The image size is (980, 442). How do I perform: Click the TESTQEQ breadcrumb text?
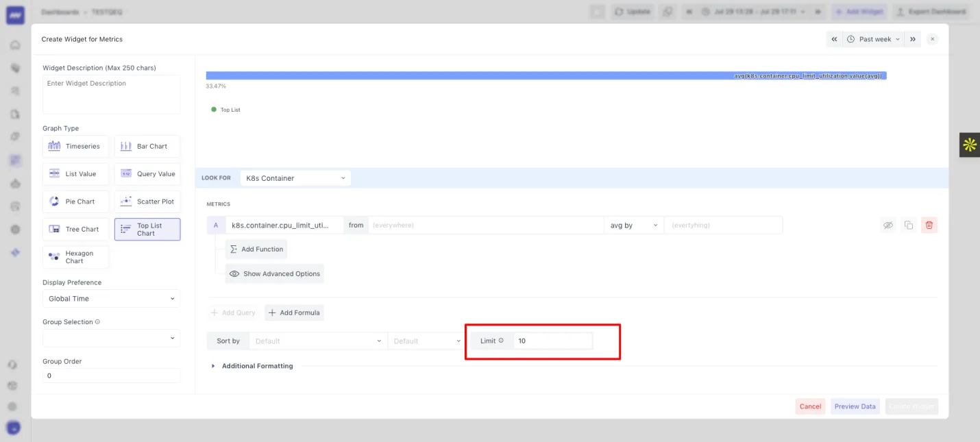coord(107,12)
